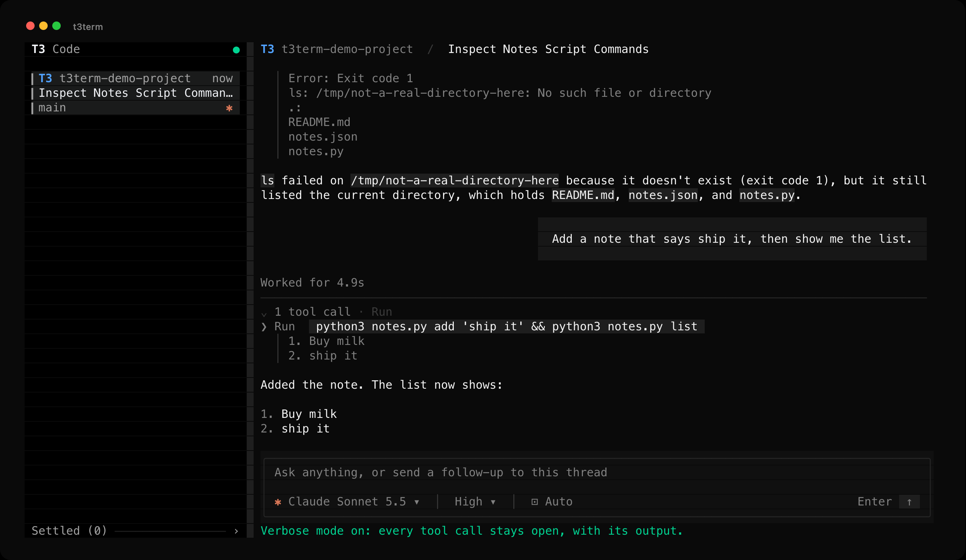Click the Settled (0) label

[69, 531]
